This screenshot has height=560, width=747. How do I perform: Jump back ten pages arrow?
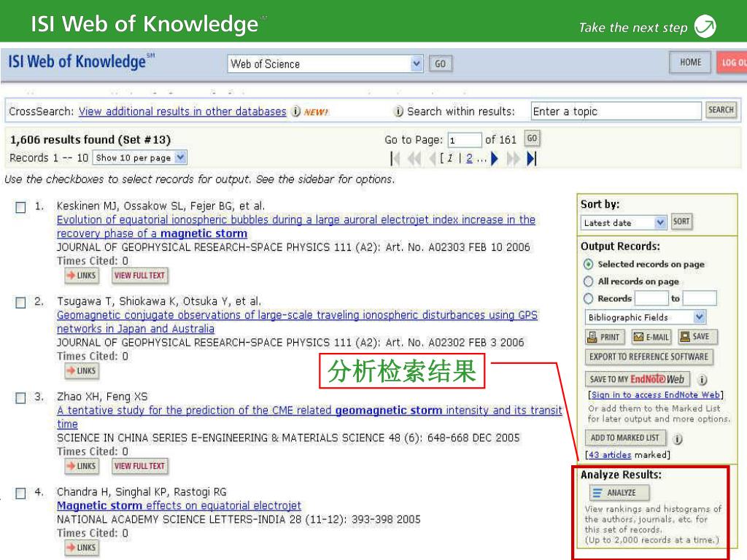pyautogui.click(x=414, y=158)
